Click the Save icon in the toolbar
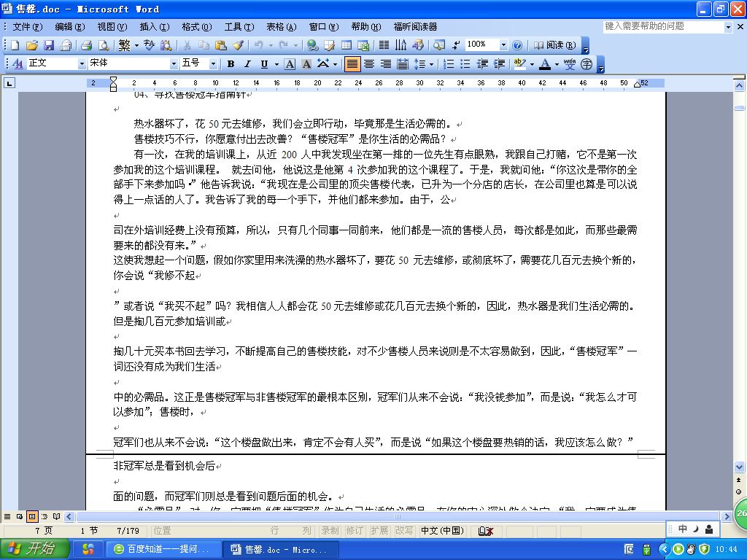The height and width of the screenshot is (560, 747). (x=49, y=45)
